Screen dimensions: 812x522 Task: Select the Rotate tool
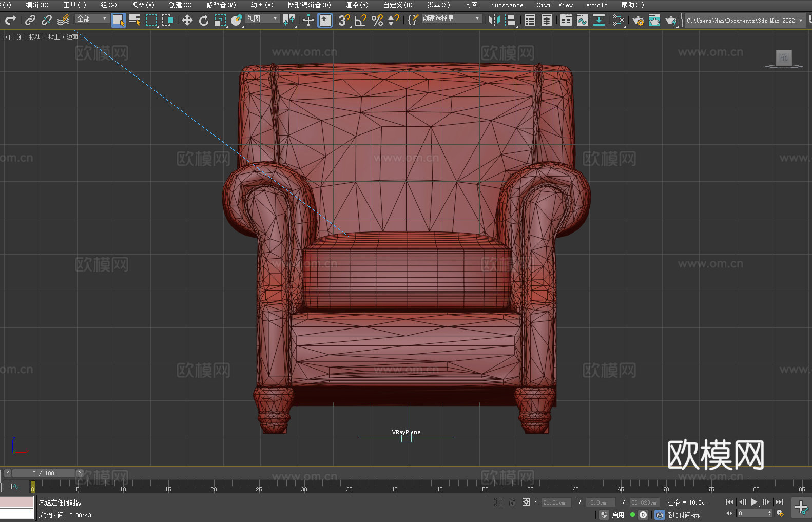click(204, 20)
